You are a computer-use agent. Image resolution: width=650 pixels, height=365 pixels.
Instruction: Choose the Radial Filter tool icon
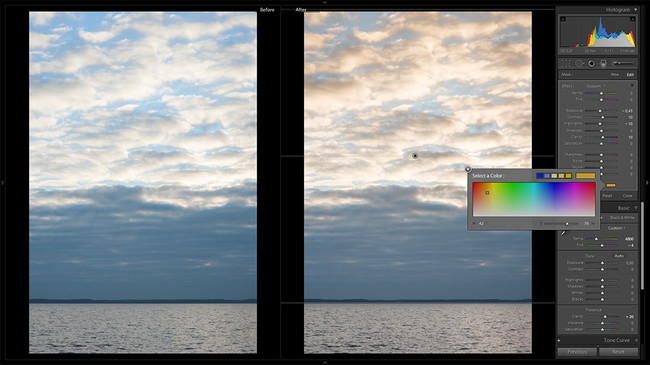coord(592,63)
